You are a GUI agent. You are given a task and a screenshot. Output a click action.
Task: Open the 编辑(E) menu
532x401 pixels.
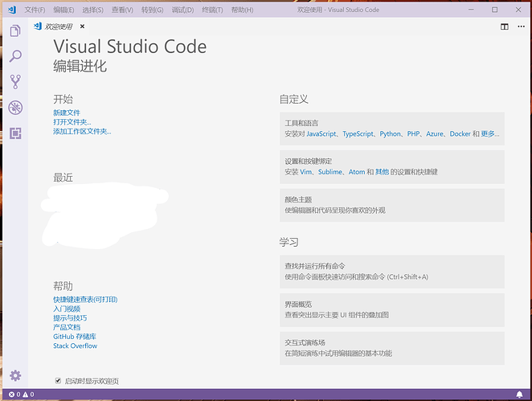[x=63, y=10]
